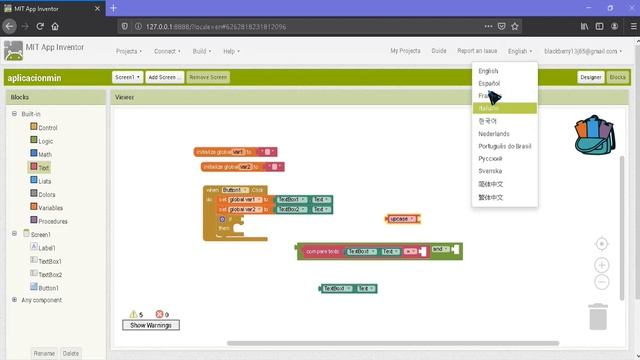The height and width of the screenshot is (360, 640).
Task: Open the account email dropdown
Action: point(582,51)
